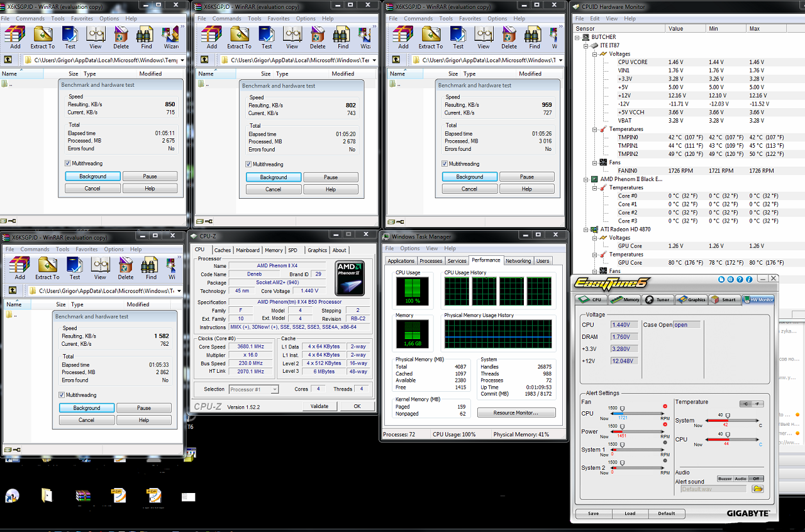Set EasyTune6 alert sound to Audio
Image resolution: width=805 pixels, height=532 pixels.
click(741, 479)
